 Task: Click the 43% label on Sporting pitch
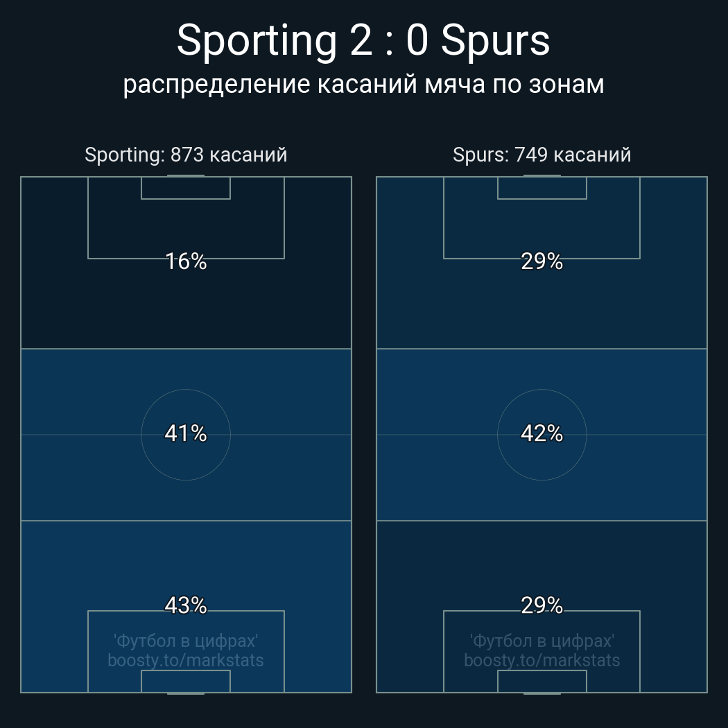click(186, 605)
